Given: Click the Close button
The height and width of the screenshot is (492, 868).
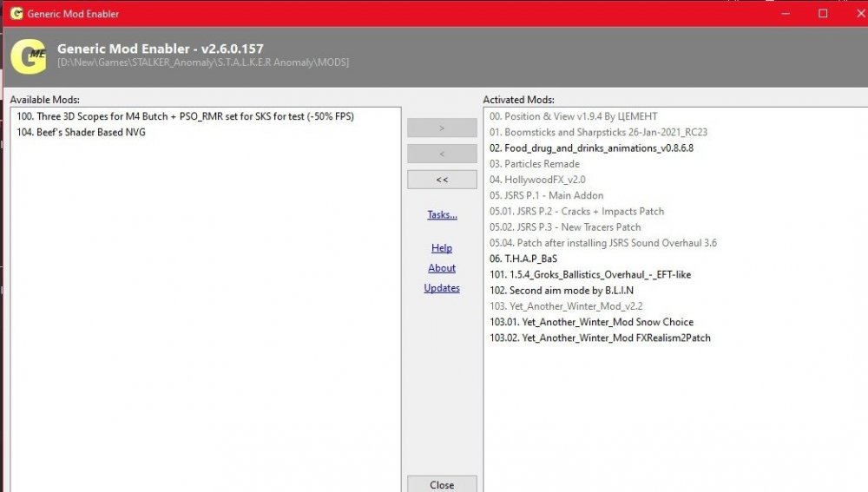Looking at the screenshot, I should [442, 484].
